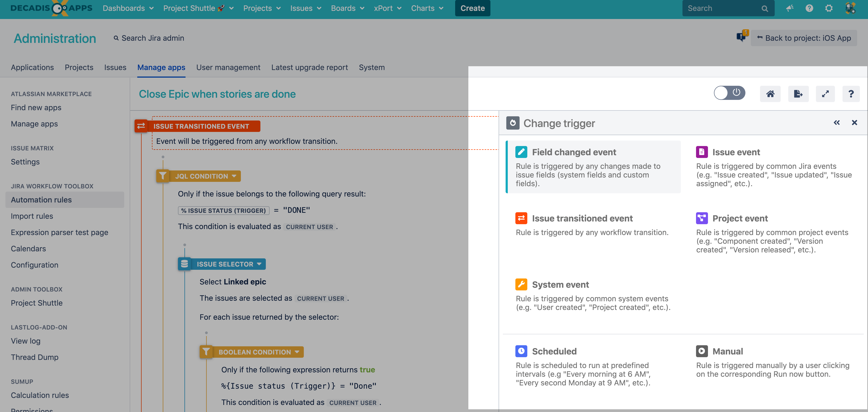Click the ISSUE TRANSITIONED EVENT label
868x412 pixels.
(201, 126)
